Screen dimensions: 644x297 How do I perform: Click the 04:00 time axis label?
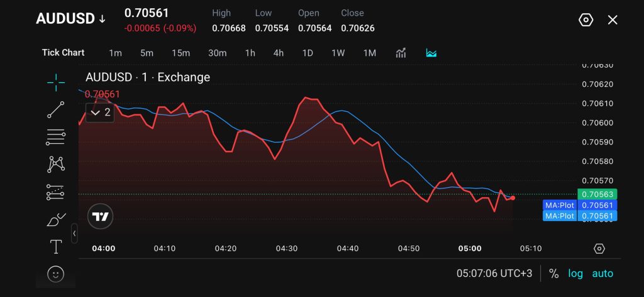click(x=104, y=249)
